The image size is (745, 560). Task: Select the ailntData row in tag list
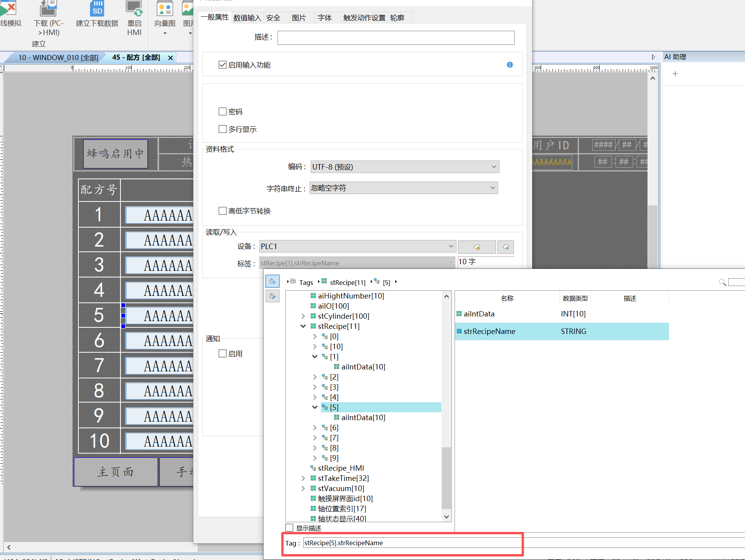tap(561, 314)
